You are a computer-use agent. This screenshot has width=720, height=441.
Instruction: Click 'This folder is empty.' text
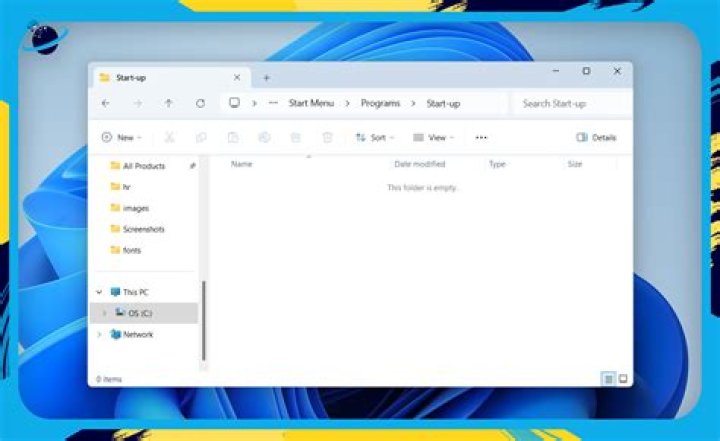pyautogui.click(x=423, y=187)
